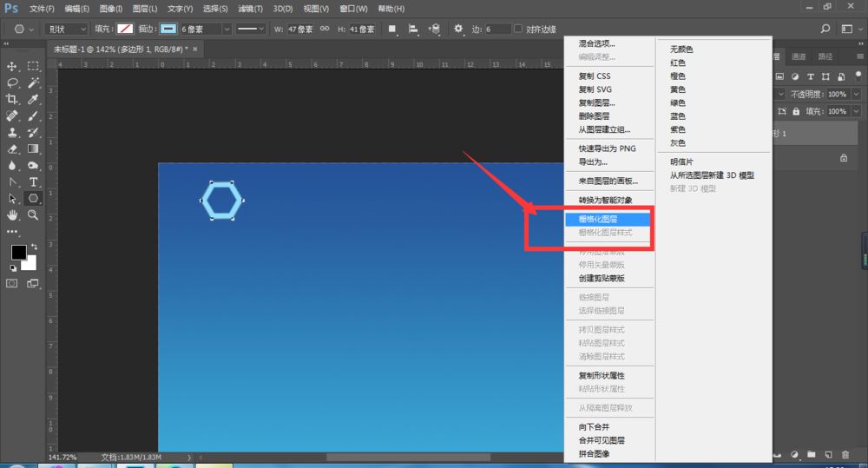Select the Pen tool
The width and height of the screenshot is (868, 468).
11,181
